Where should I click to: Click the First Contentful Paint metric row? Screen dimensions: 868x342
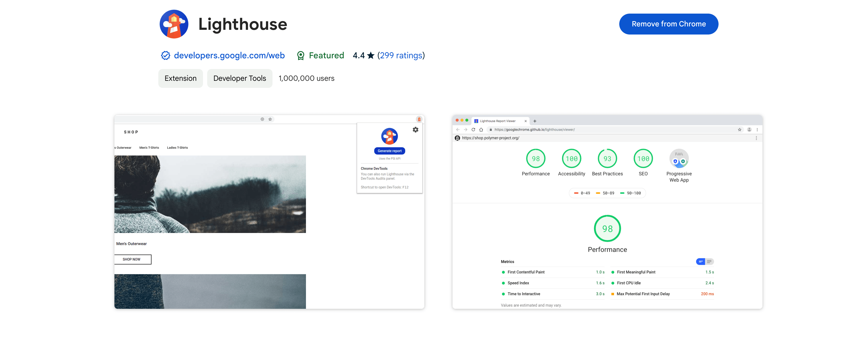click(553, 272)
